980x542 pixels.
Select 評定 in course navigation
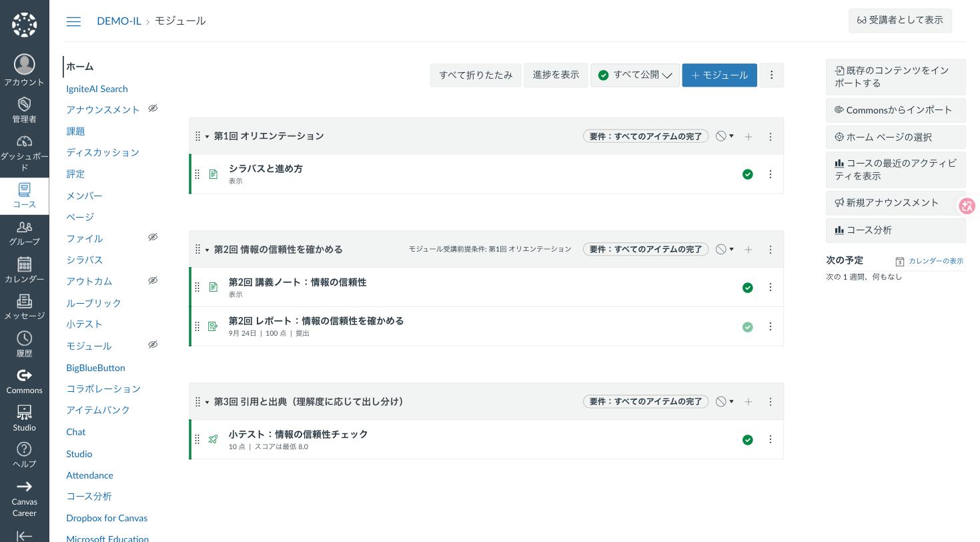click(75, 174)
